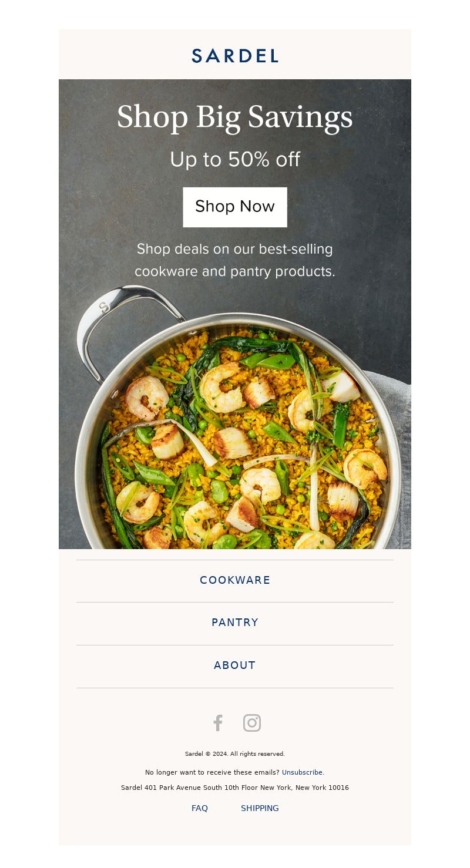470x868 pixels.
Task: Click the Shop Big Savings headline
Action: coord(235,117)
